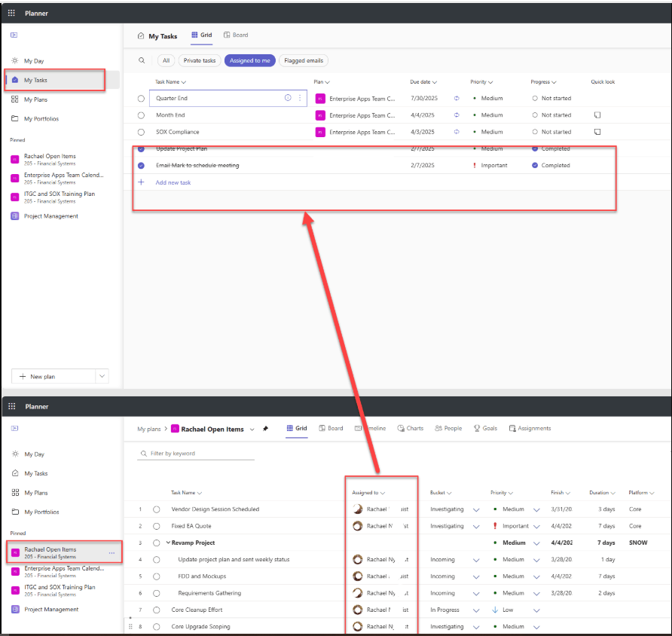Open Charts tab in Rachael Open Items

click(410, 428)
